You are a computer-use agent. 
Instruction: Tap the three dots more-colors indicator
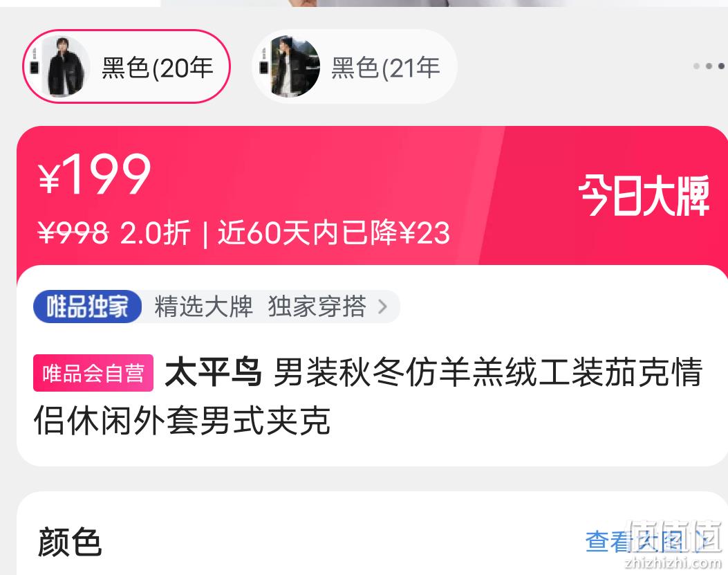pos(709,66)
